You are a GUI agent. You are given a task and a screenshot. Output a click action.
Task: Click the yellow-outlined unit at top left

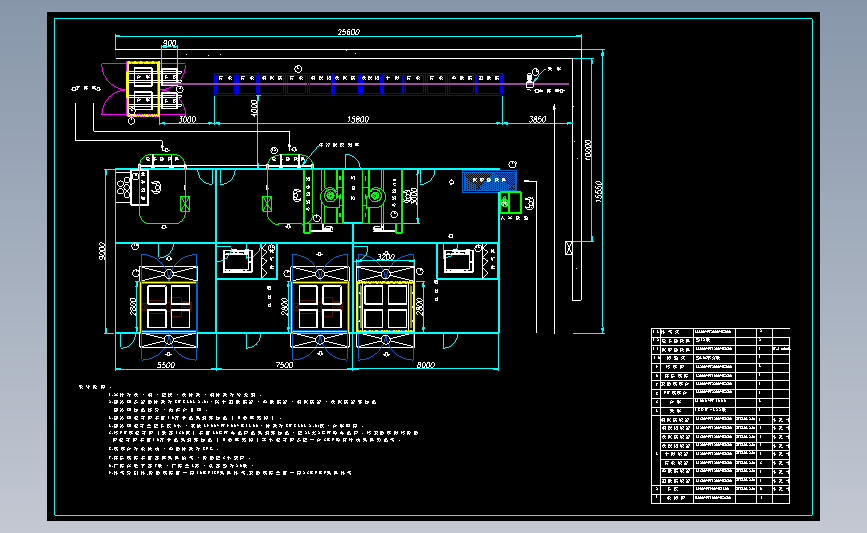tap(143, 89)
